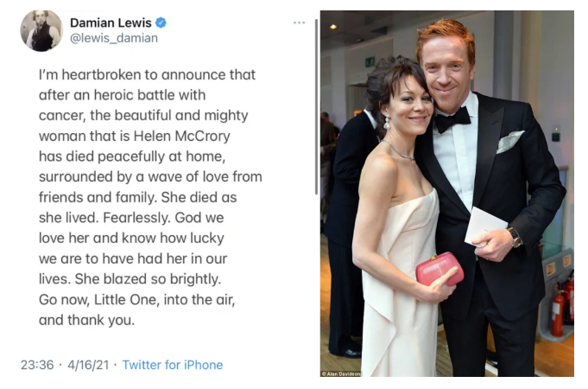
Task: Open the Twitter for iPhone source link
Action: 173,365
